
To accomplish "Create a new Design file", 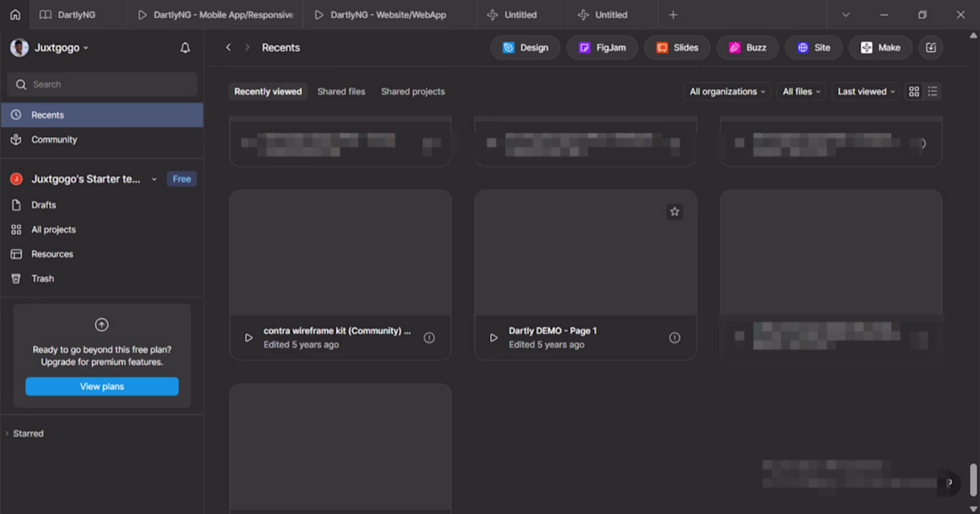I will tap(525, 48).
